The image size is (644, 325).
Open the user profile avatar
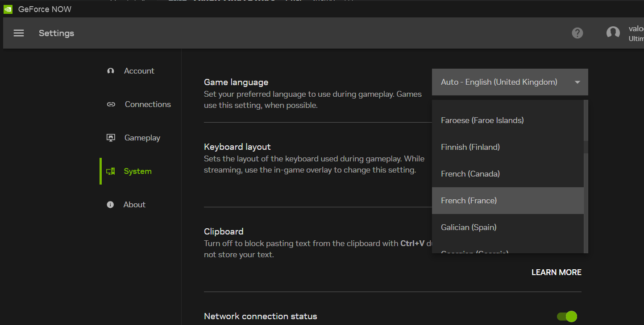613,33
